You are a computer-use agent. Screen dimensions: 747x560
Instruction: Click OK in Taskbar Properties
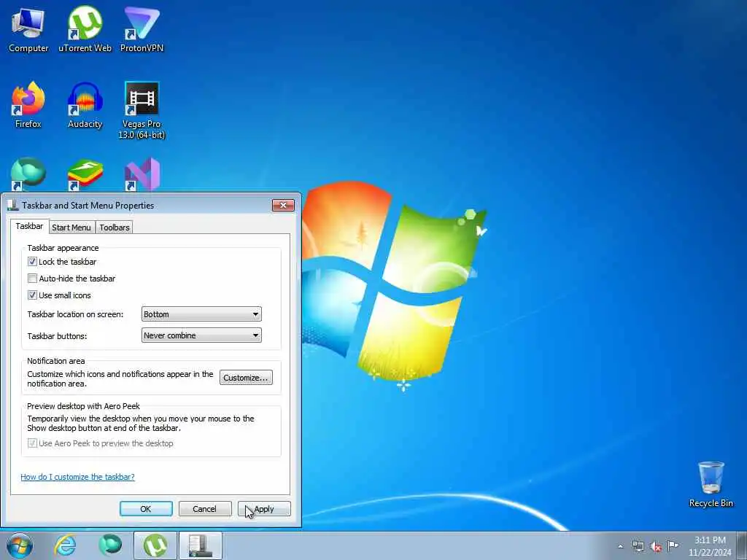[146, 508]
